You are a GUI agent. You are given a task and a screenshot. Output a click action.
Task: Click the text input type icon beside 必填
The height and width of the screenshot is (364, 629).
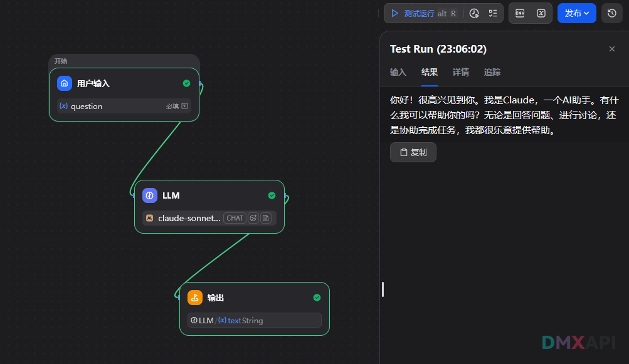point(184,107)
